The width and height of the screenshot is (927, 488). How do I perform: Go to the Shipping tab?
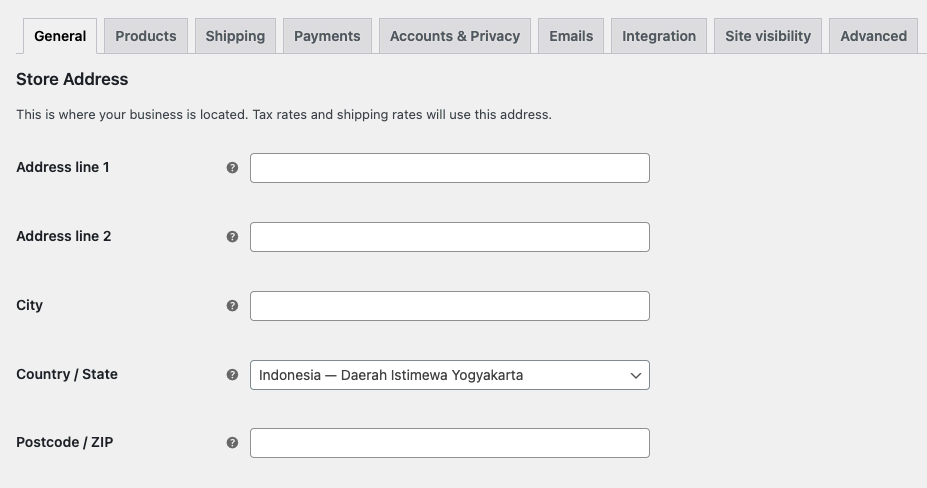pos(235,36)
